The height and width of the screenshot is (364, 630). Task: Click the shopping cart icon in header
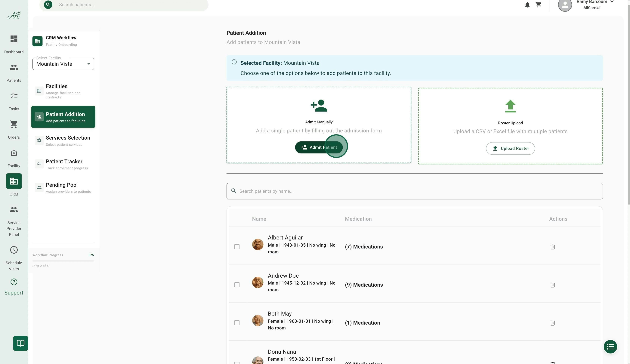click(x=538, y=5)
